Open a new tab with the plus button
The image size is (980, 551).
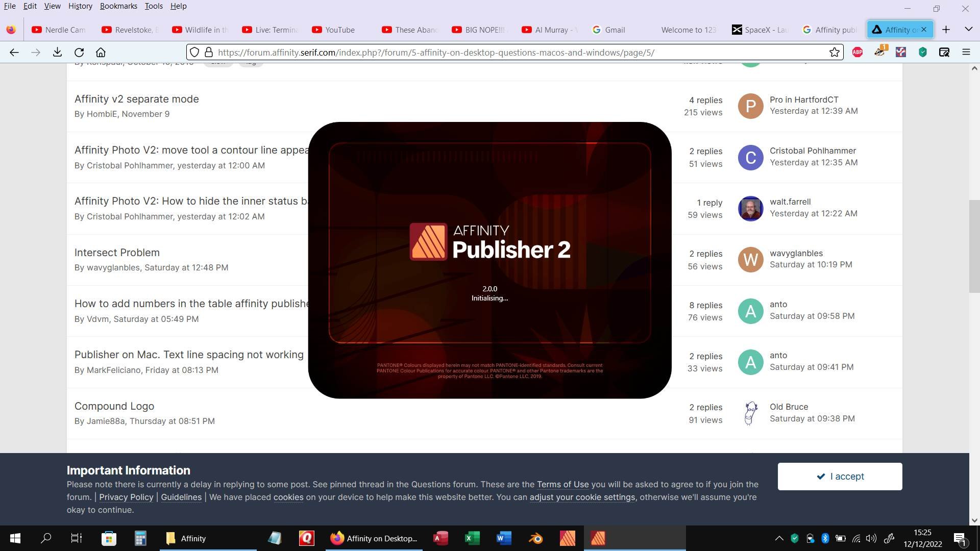tap(946, 30)
